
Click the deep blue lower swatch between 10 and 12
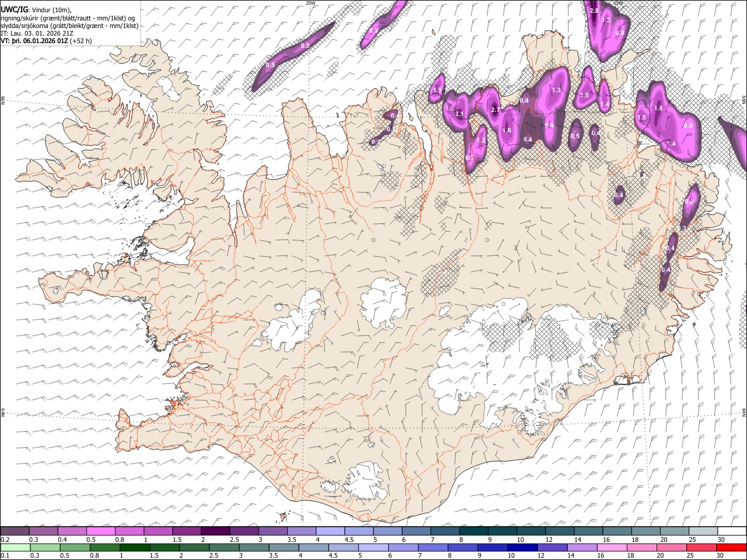[521, 547]
